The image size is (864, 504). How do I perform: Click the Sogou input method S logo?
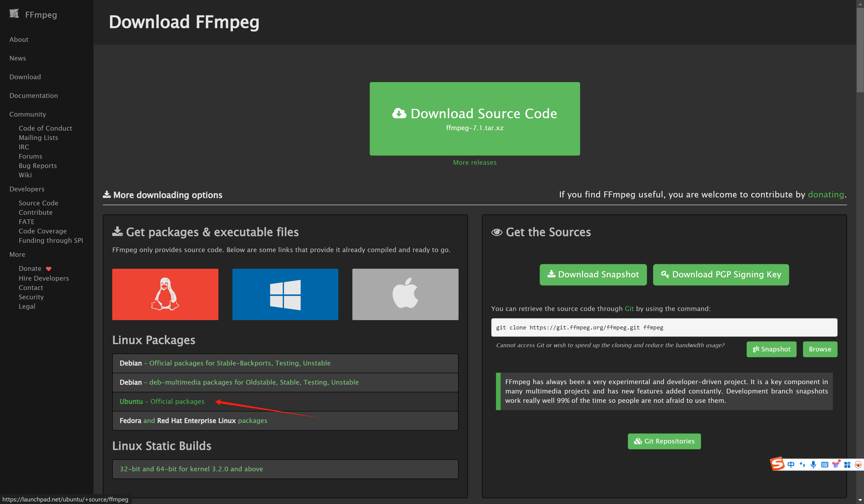[x=777, y=464]
